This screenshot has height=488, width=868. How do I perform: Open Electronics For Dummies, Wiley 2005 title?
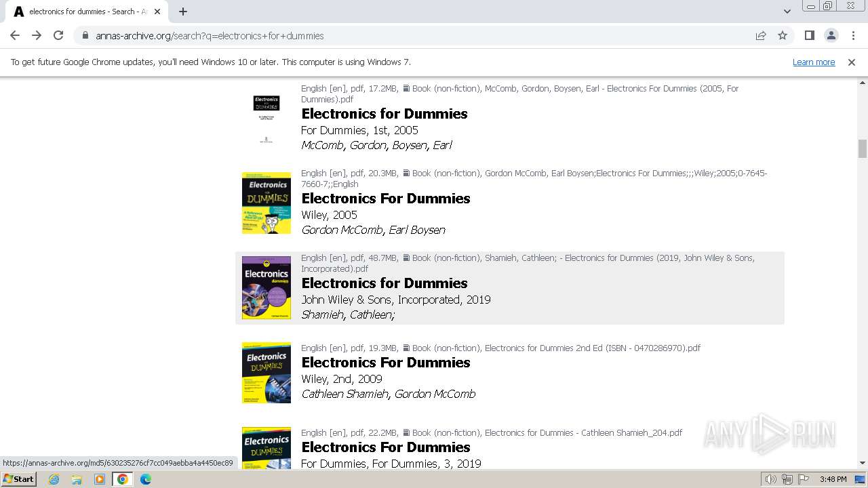[x=386, y=199]
